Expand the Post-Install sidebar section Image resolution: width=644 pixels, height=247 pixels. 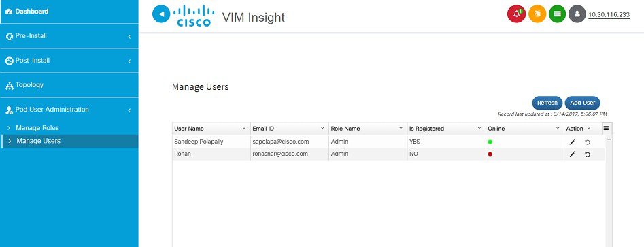tap(69, 61)
